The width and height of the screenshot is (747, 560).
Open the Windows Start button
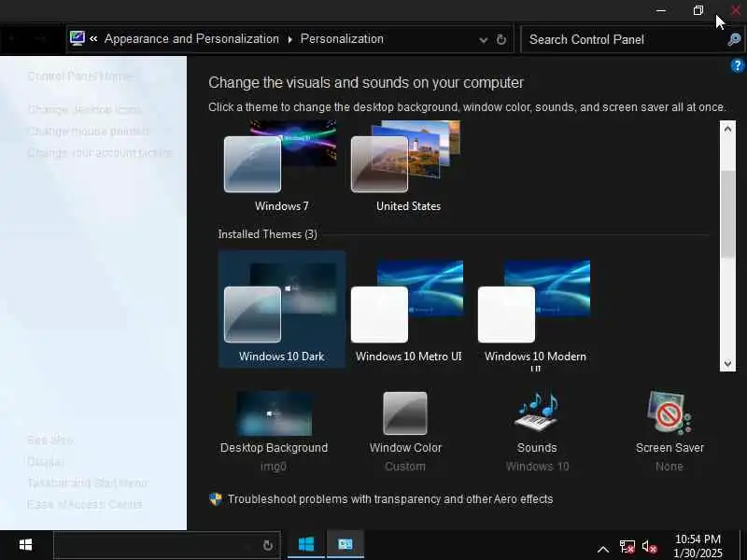25,545
